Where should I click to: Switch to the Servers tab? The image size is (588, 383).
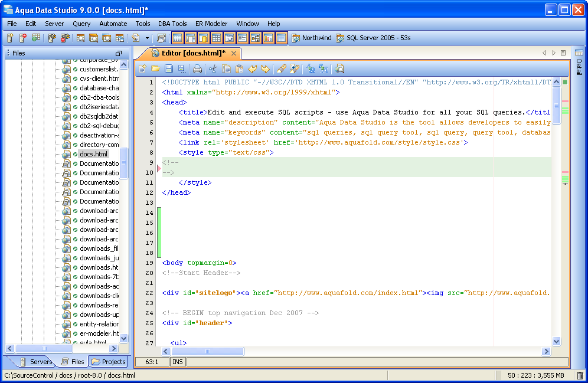tap(36, 362)
